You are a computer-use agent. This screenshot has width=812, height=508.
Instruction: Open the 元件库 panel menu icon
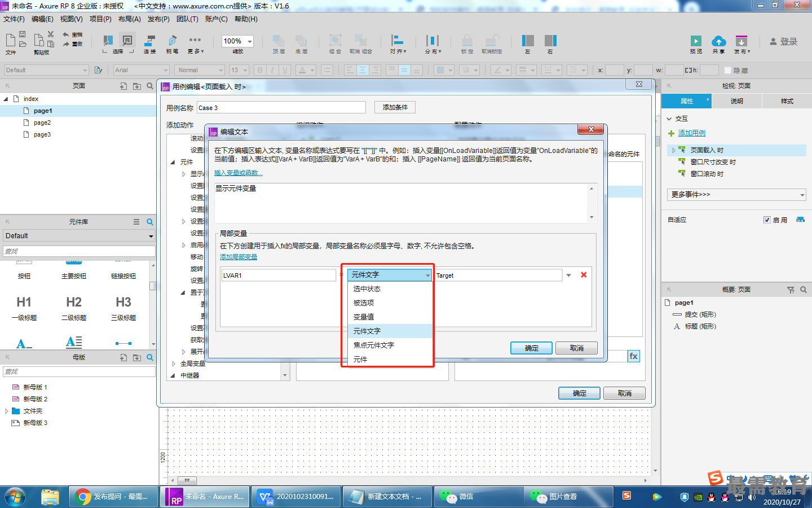point(136,222)
